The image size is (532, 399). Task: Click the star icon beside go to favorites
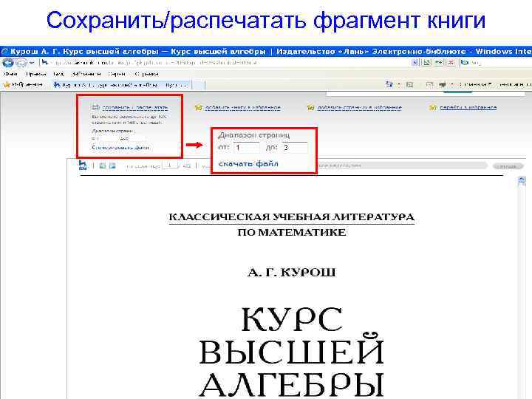pos(432,108)
